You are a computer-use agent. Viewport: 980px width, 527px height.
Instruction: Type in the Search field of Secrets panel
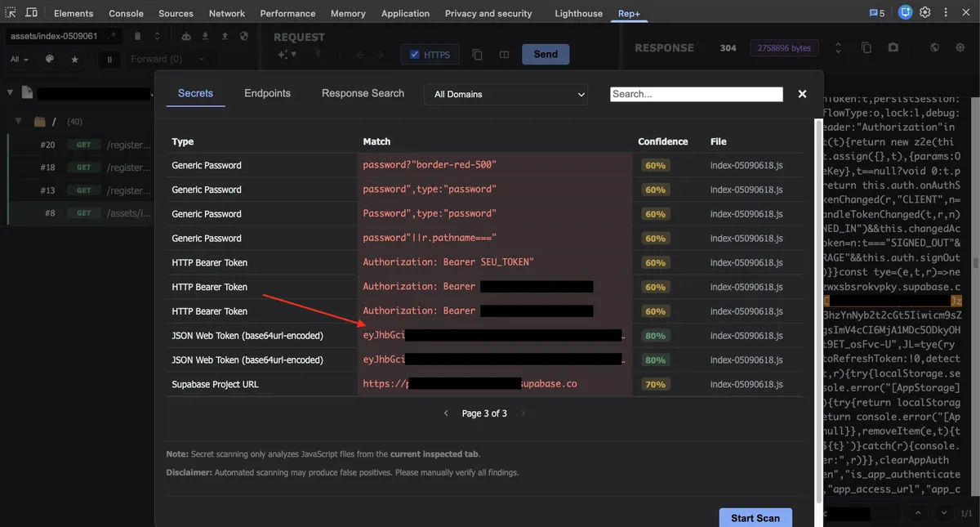(x=696, y=93)
